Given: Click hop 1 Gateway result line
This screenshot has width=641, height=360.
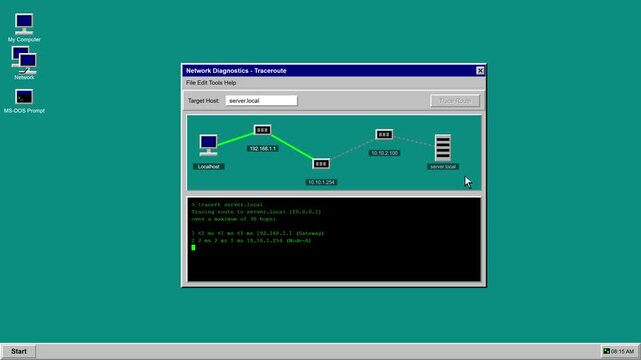Looking at the screenshot, I should 258,233.
